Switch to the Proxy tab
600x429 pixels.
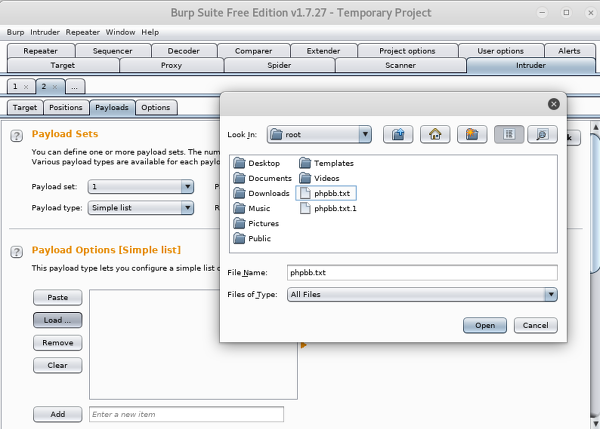click(x=171, y=65)
